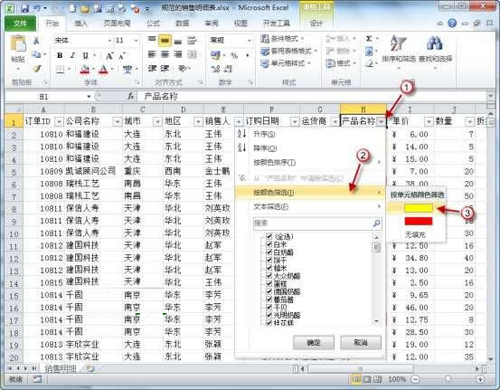Viewport: 500px width, 390px height.
Task: Click the Sort & Filter (排序和筛选) icon
Action: point(398,44)
